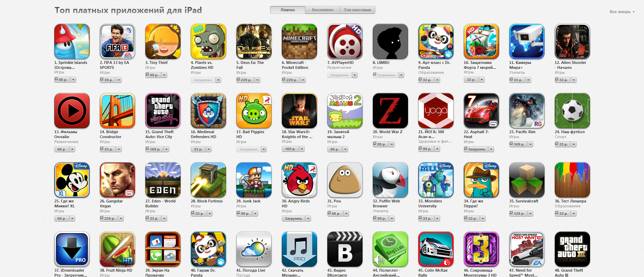644x277 pixels.
Task: Select the Платно tab
Action: point(288,10)
